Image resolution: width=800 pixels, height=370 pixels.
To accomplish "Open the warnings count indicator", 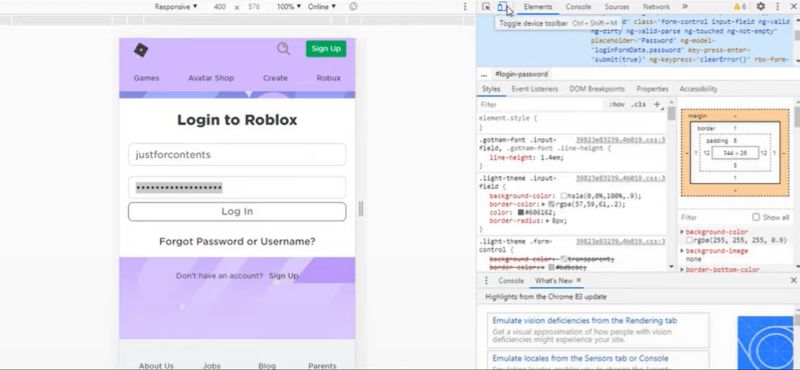I will 740,7.
